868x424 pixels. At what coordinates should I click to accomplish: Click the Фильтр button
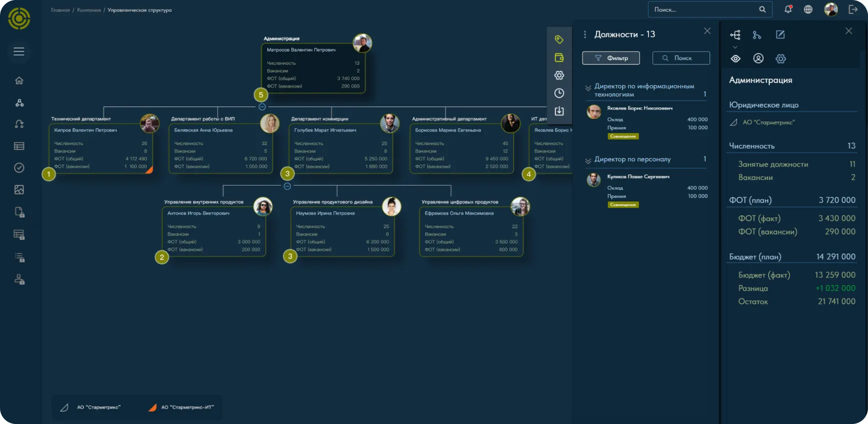[x=611, y=58]
